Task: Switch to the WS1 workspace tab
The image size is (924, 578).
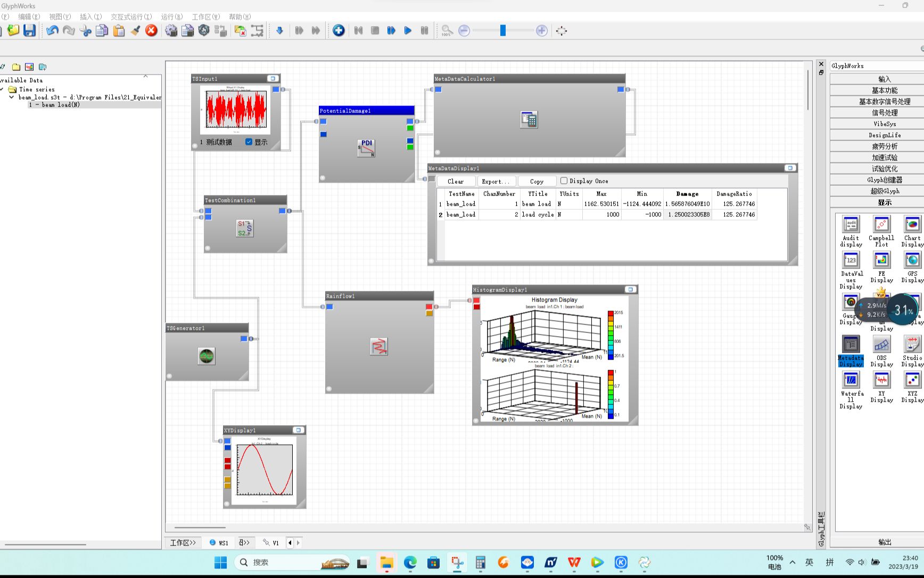Action: coord(219,542)
